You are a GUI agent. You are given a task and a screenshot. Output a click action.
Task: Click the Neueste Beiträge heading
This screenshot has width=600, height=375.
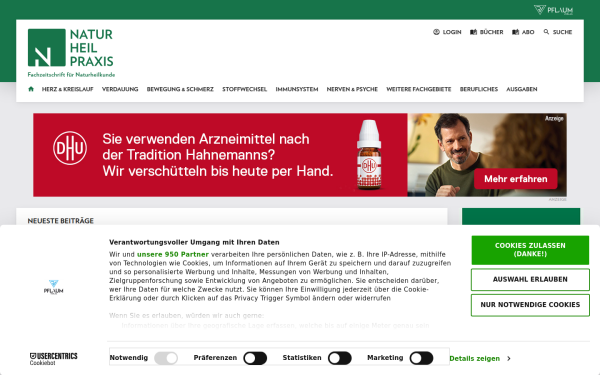coord(60,221)
